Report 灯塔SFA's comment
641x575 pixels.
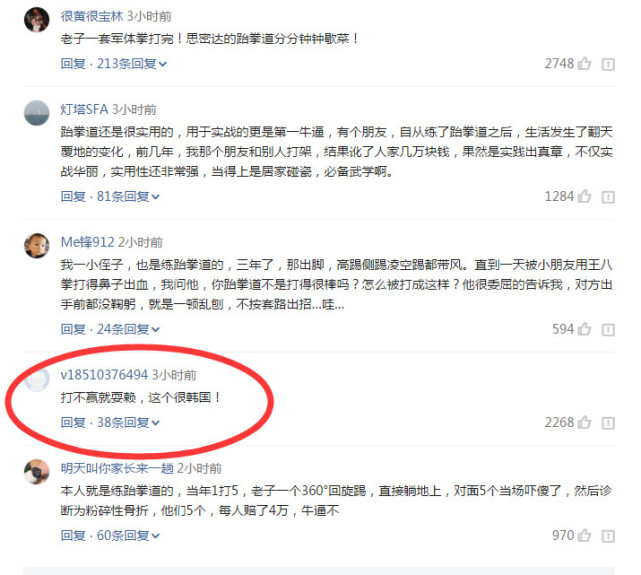(x=608, y=197)
